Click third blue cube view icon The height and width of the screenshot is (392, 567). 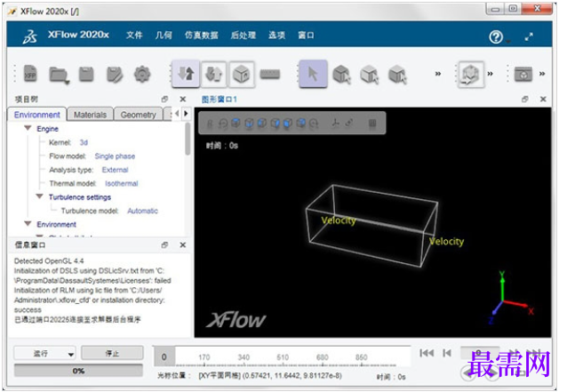pos(262,124)
